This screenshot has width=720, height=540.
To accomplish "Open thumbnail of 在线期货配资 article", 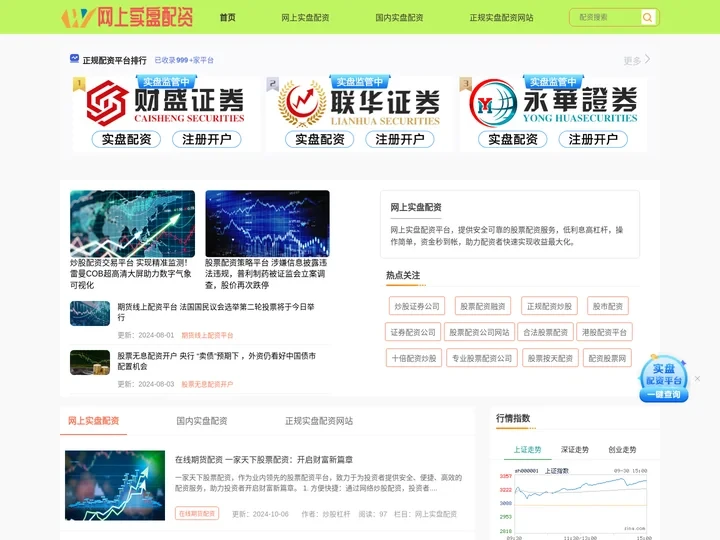I will (x=115, y=485).
